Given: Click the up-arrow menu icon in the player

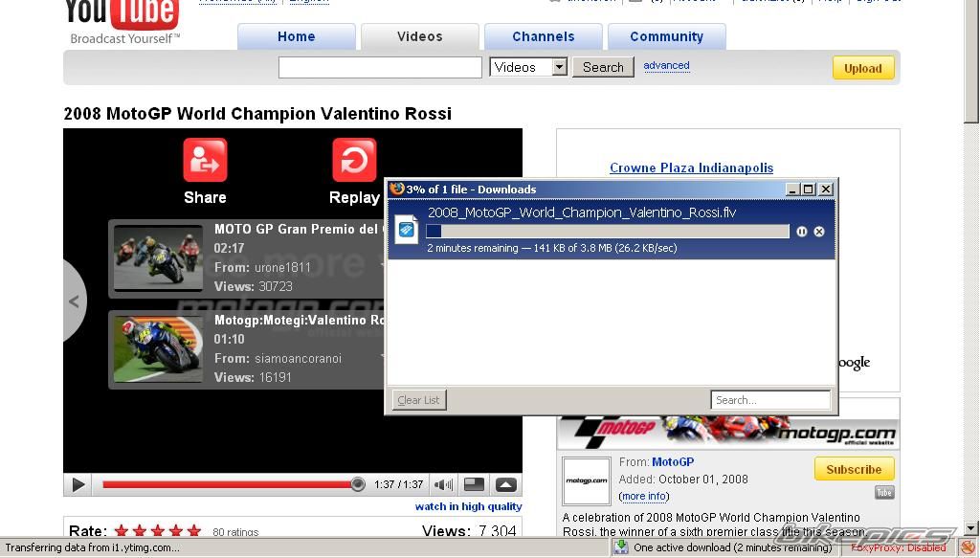Looking at the screenshot, I should click(506, 485).
